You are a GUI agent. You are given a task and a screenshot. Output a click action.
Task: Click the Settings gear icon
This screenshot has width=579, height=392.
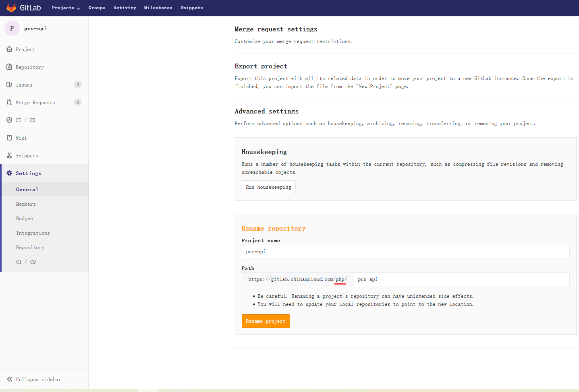point(9,173)
